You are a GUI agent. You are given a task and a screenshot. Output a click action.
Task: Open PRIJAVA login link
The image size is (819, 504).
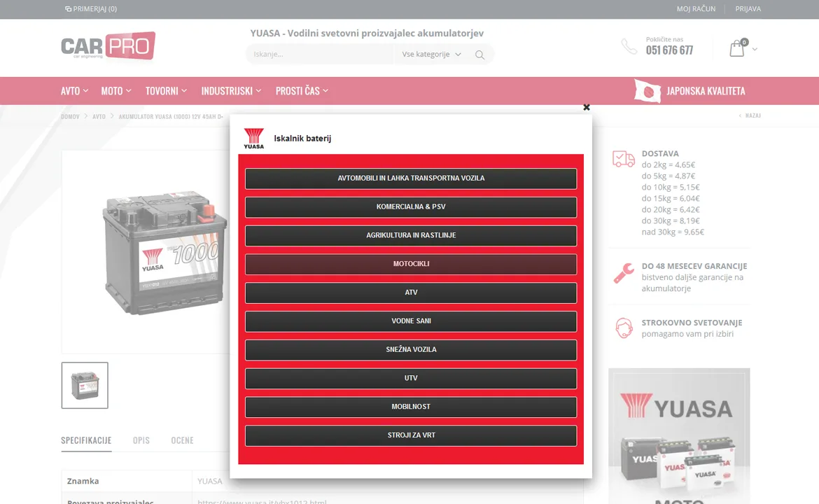pyautogui.click(x=748, y=9)
